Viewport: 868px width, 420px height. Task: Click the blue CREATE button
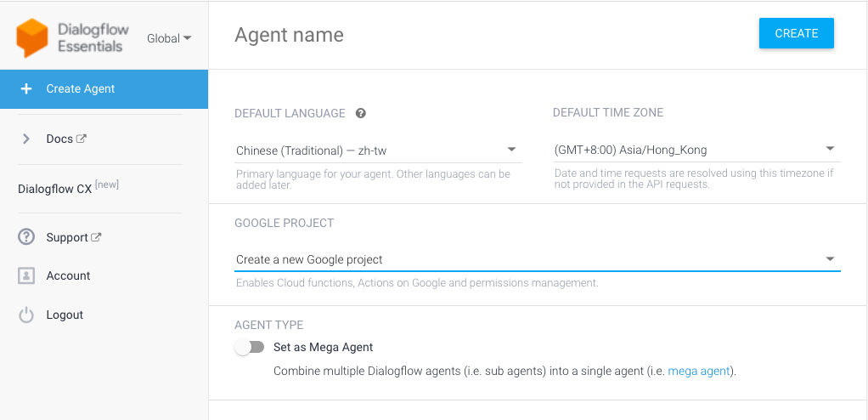pos(796,33)
